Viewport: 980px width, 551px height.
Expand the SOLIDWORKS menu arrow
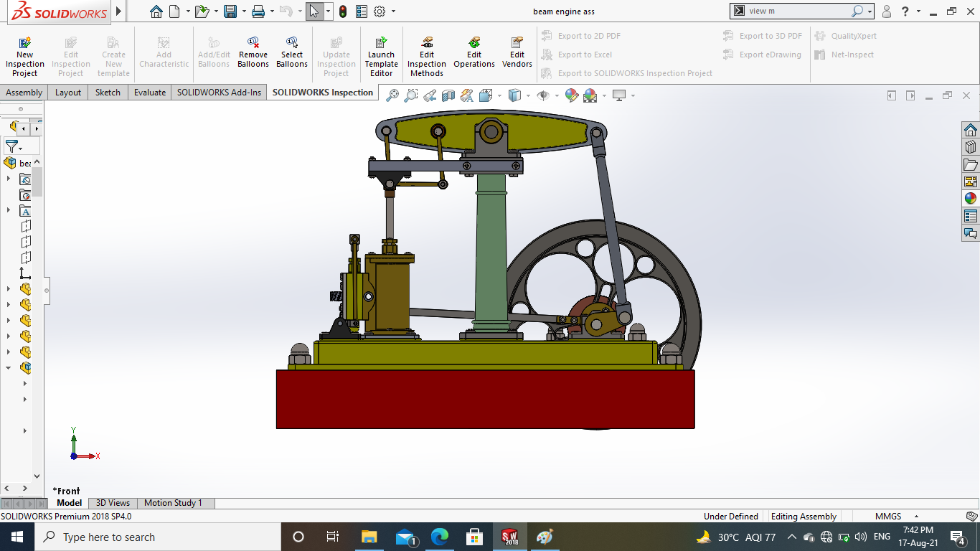click(x=119, y=11)
